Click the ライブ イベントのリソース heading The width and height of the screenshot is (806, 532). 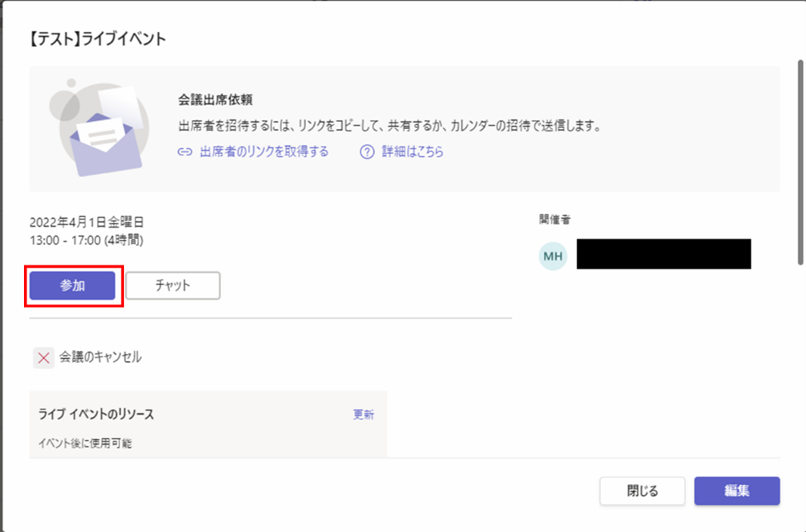(x=96, y=414)
